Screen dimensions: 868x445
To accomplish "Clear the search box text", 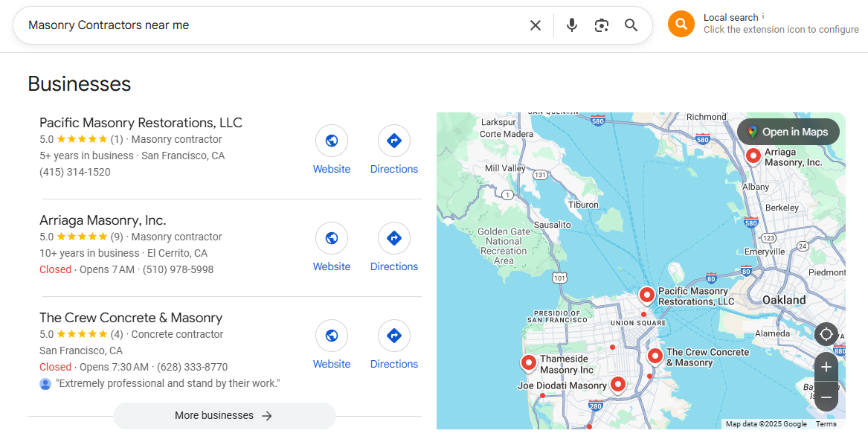I will (536, 25).
